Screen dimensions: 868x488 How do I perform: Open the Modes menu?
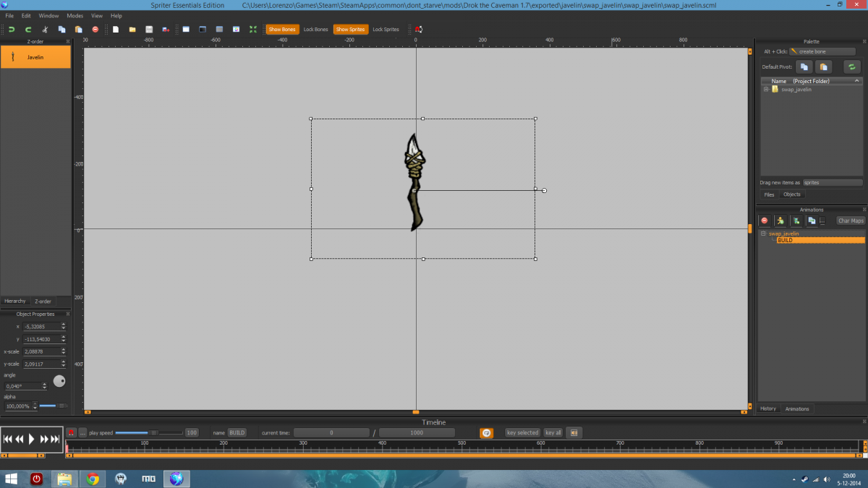(75, 15)
